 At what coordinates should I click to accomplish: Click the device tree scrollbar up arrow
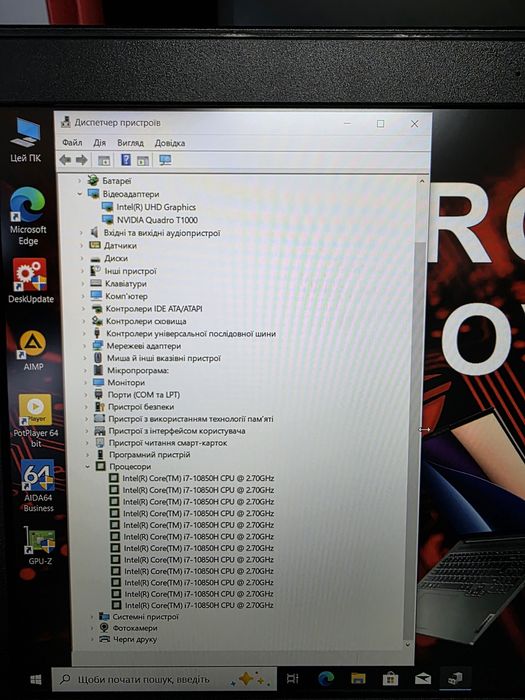pyautogui.click(x=421, y=181)
